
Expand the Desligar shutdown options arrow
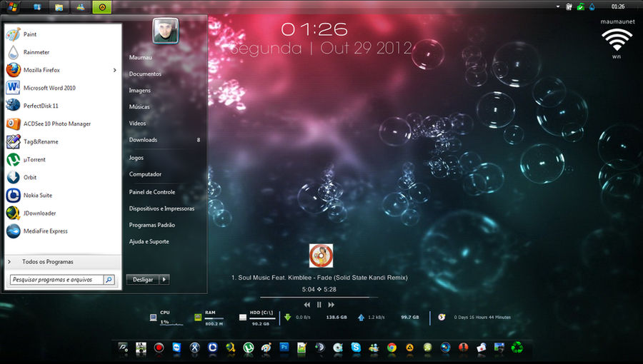pyautogui.click(x=164, y=280)
